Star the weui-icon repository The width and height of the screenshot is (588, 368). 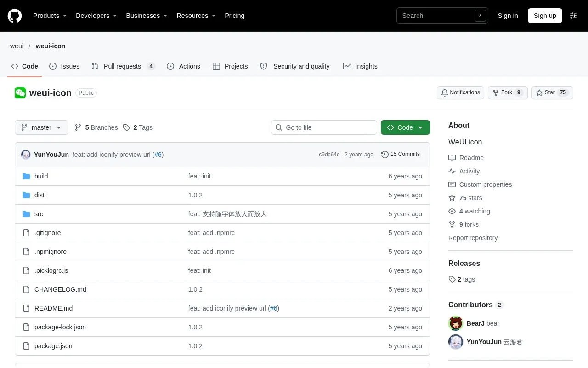coord(552,93)
